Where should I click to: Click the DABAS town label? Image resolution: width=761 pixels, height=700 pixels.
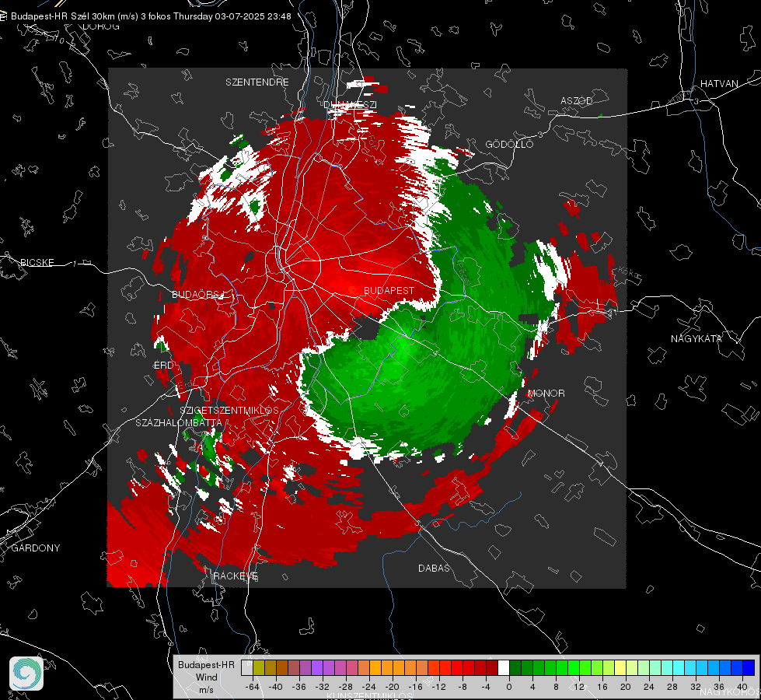pos(435,568)
